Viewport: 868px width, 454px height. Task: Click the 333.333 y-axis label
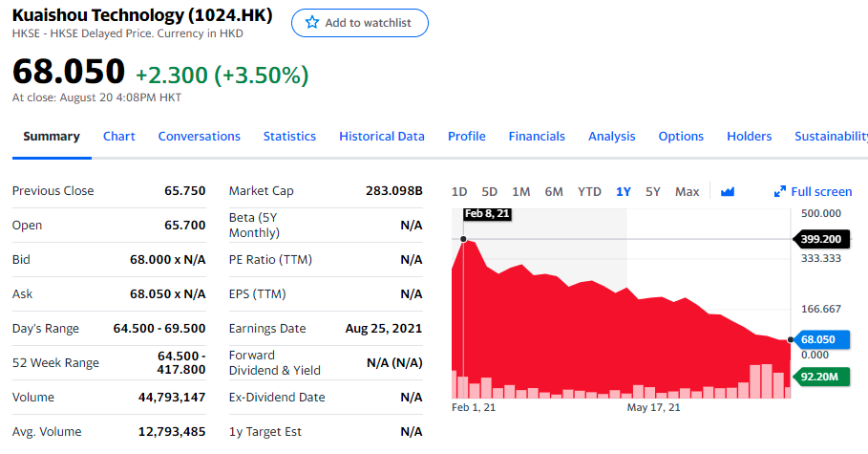click(821, 258)
